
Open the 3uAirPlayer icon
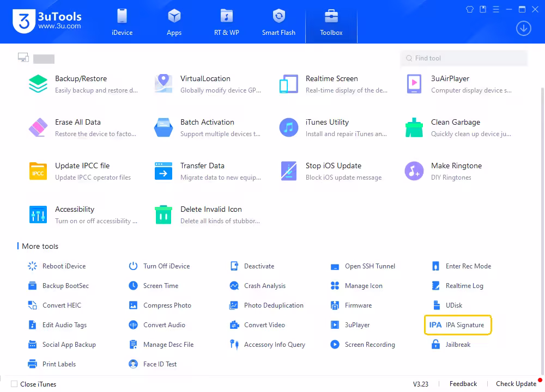414,84
